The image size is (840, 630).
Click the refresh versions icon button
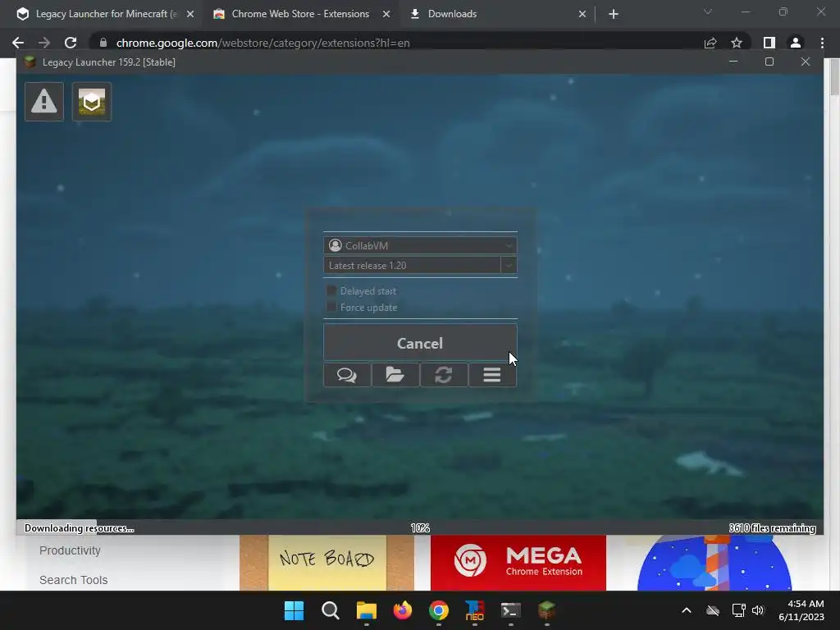coord(444,375)
